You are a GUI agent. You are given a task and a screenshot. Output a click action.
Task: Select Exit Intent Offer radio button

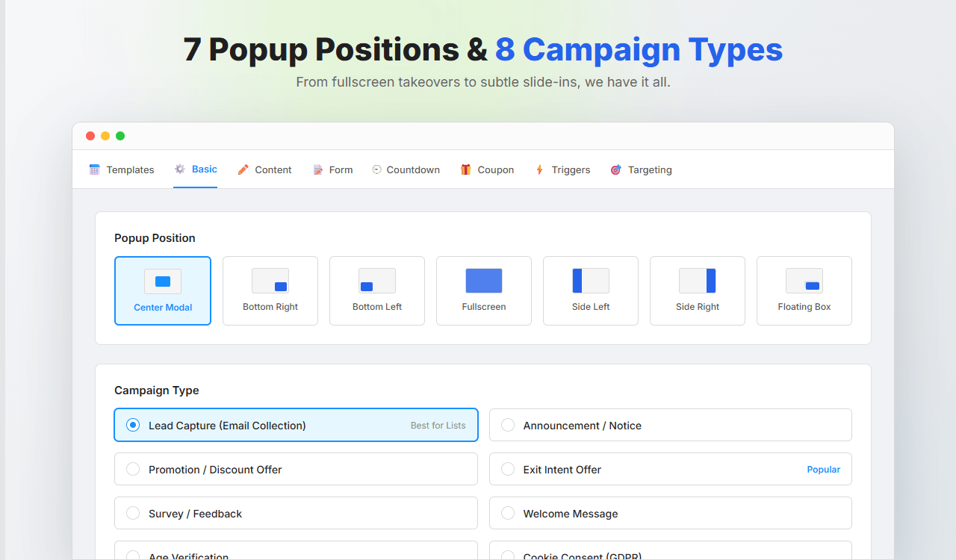pyautogui.click(x=508, y=469)
